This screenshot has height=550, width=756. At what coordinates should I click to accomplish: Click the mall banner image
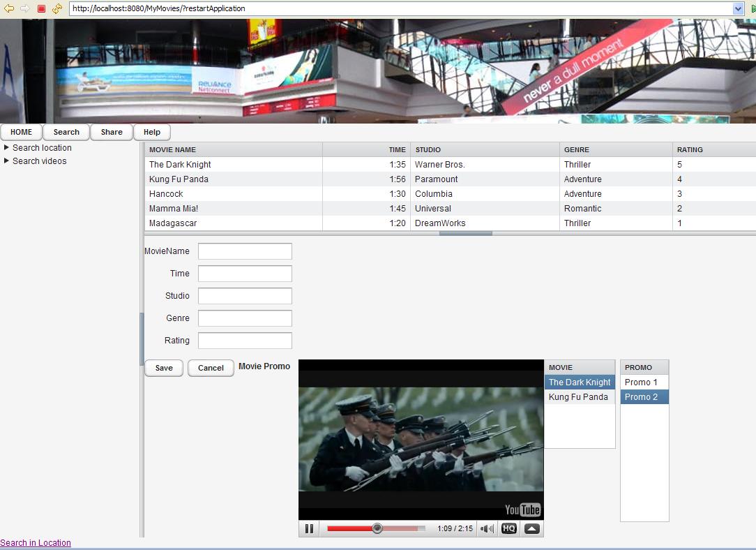378,71
